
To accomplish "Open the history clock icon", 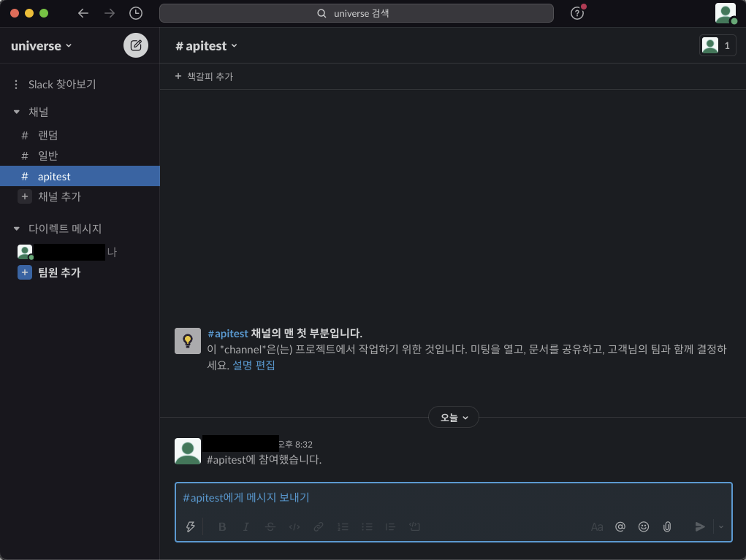I will tap(136, 13).
